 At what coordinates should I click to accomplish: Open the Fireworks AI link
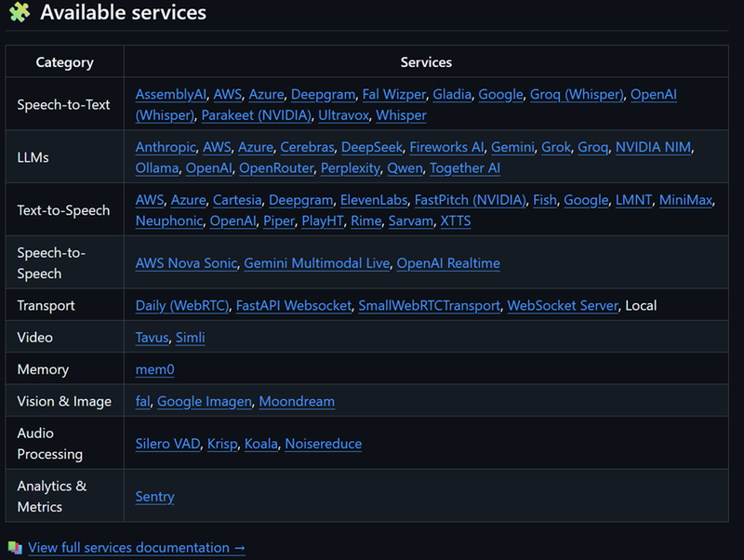pos(447,147)
